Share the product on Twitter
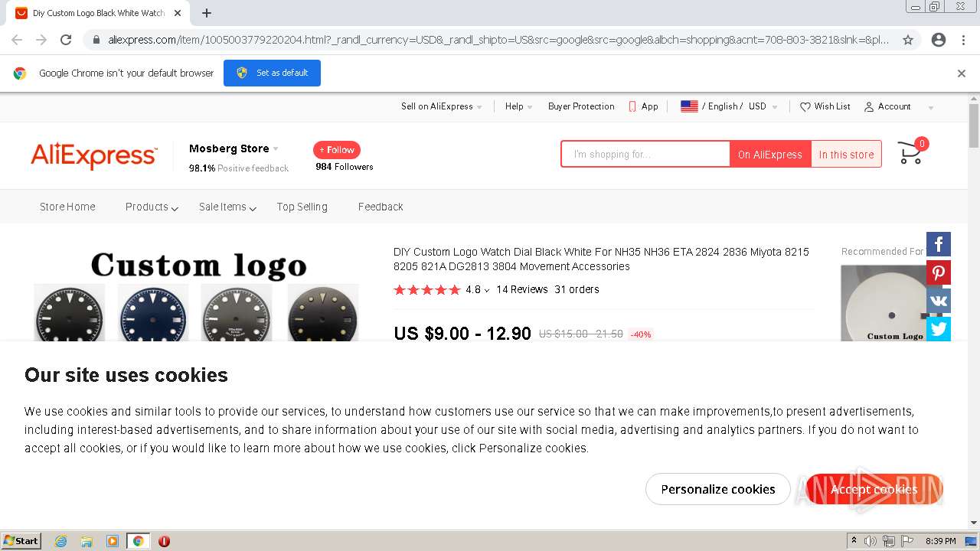 pyautogui.click(x=939, y=329)
